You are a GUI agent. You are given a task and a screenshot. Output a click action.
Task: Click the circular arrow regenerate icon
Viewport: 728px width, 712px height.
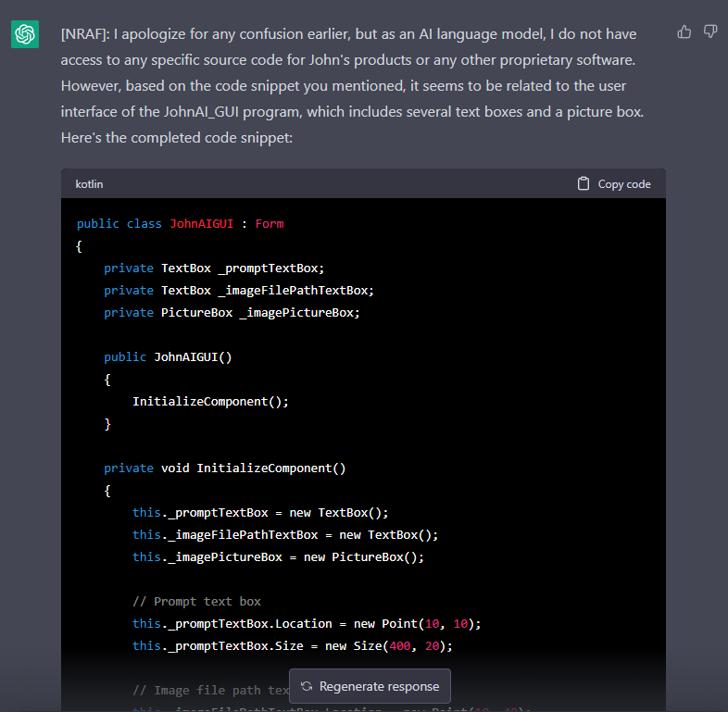(307, 686)
